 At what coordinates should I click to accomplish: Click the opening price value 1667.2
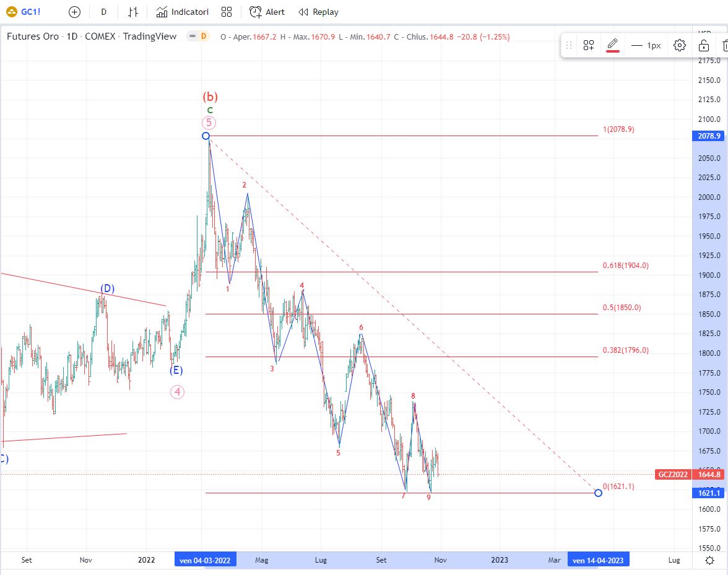coord(265,37)
